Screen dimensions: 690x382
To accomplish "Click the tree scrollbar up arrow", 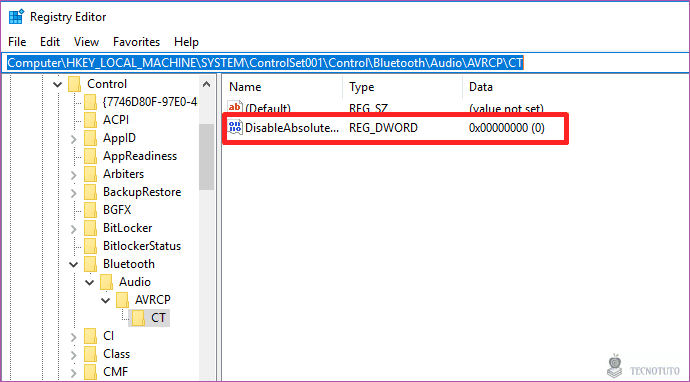I will [x=206, y=84].
